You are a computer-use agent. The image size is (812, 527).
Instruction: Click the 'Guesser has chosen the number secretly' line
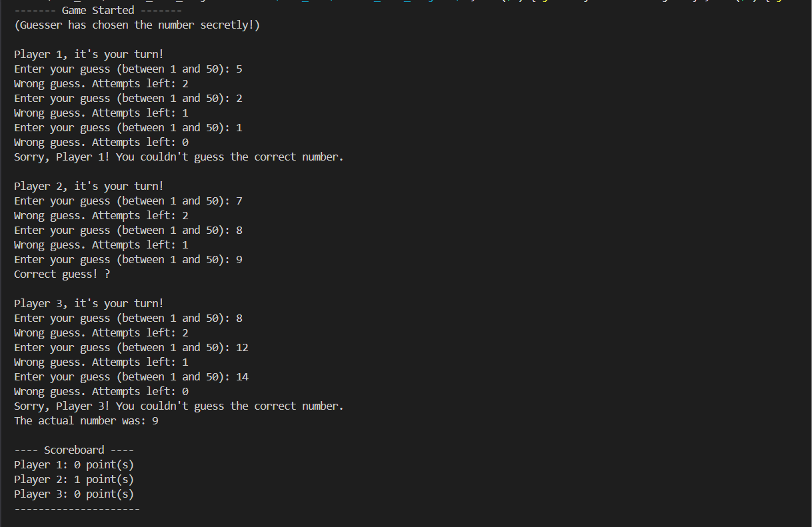point(137,25)
